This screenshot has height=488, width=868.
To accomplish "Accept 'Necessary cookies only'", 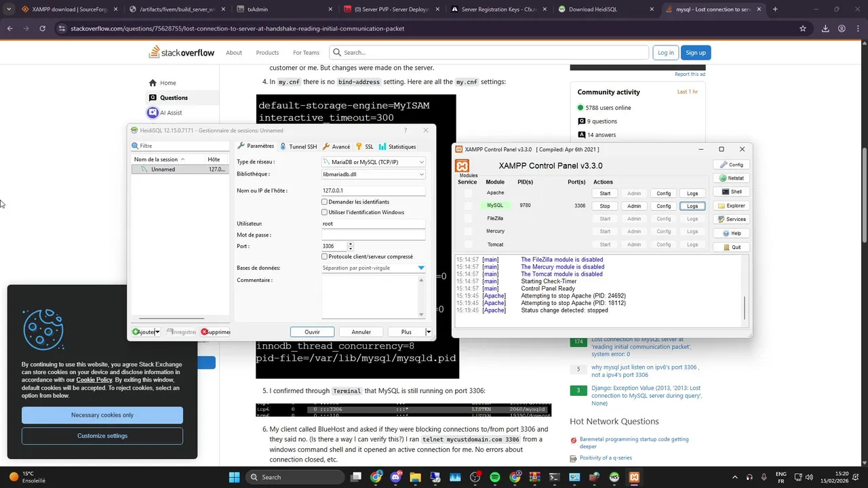I will 102,415.
